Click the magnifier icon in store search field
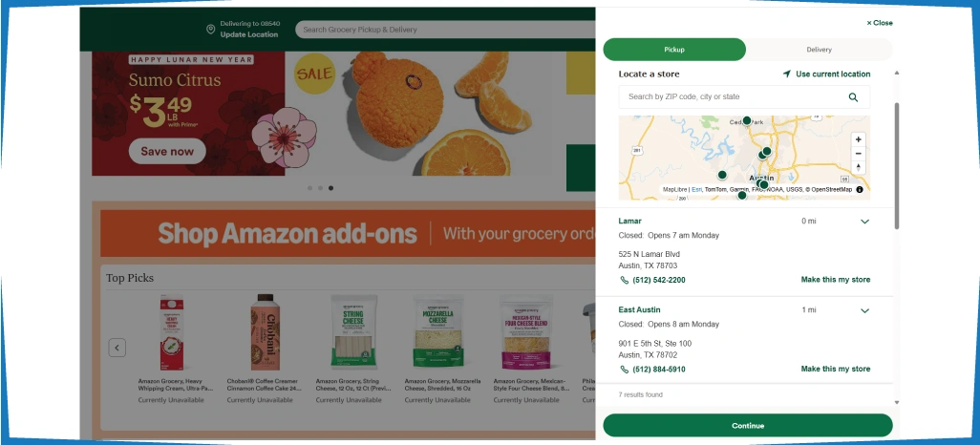Screen dimensions: 980x445 coord(853,96)
